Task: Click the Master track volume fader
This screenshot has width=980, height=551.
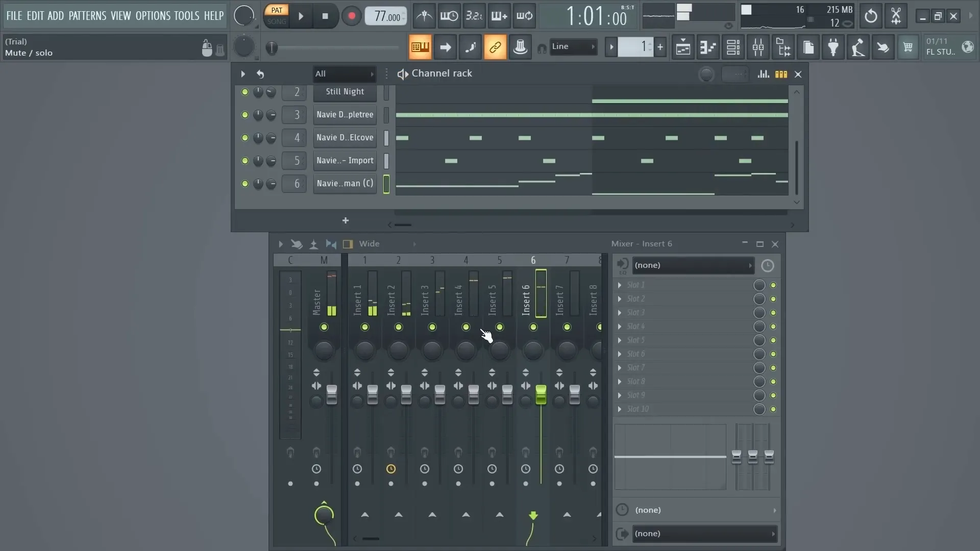Action: coord(332,395)
